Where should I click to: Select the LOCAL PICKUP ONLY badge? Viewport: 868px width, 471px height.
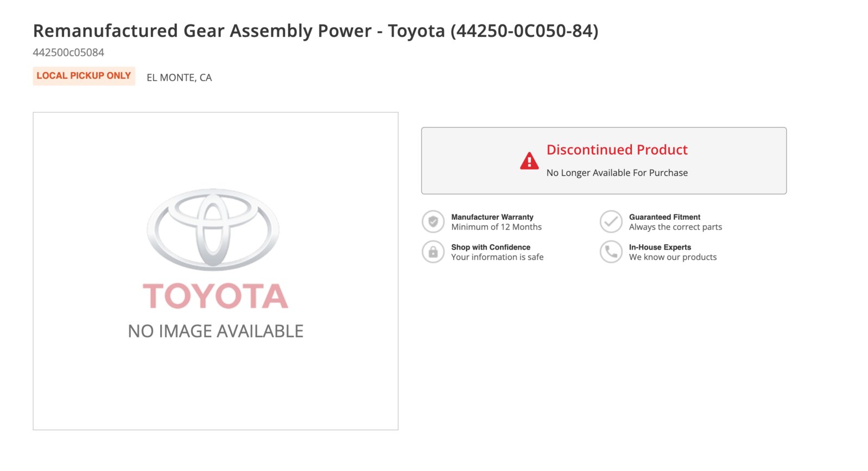(x=84, y=76)
